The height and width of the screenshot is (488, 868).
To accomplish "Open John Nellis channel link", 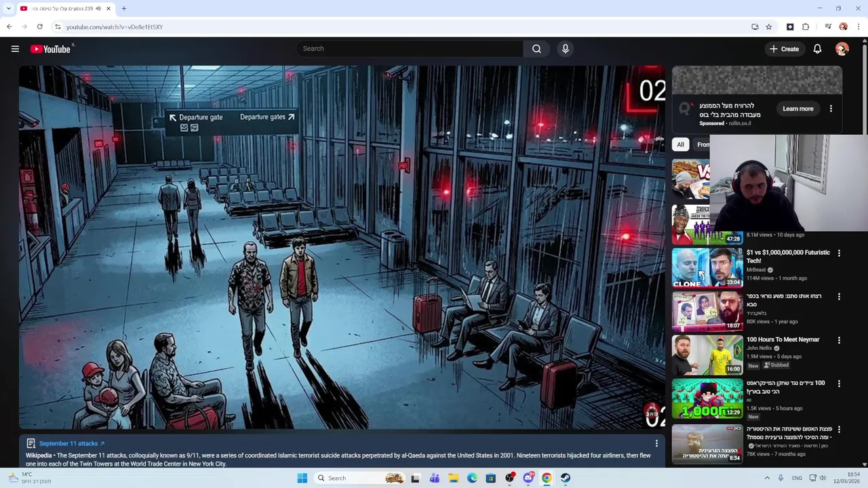I will click(759, 348).
